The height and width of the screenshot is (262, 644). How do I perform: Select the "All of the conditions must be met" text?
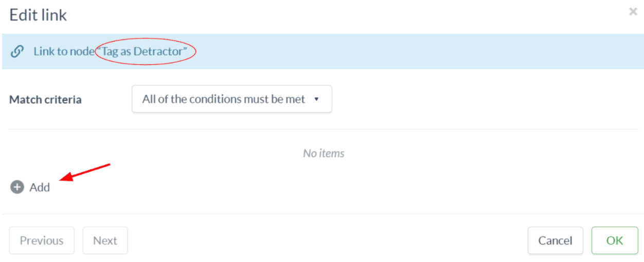(224, 99)
